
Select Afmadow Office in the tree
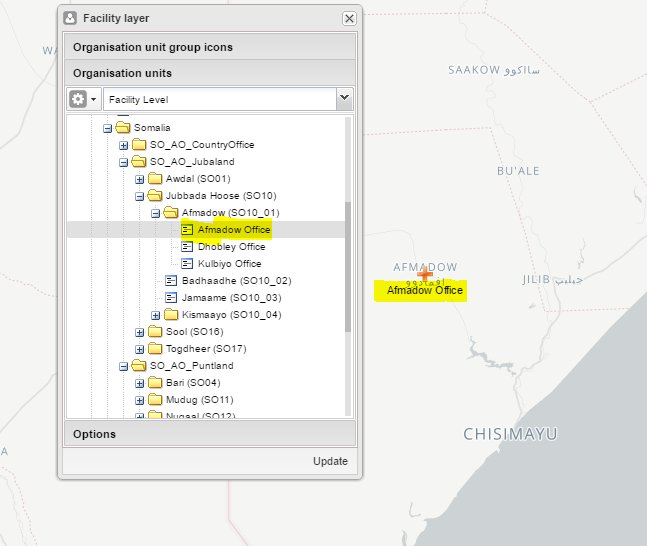click(233, 229)
